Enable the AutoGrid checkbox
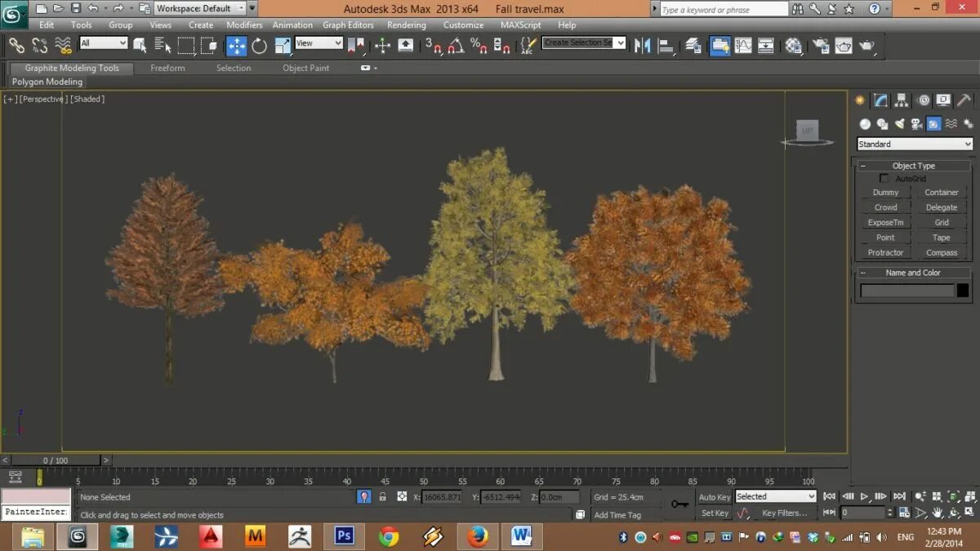The height and width of the screenshot is (551, 980). [884, 178]
